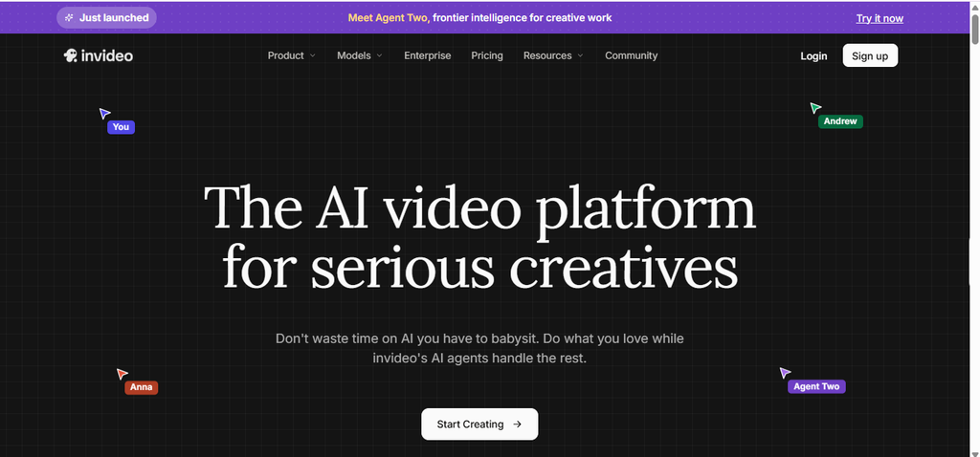Screen dimensions: 980x457
Task: Click the invideo logo
Action: tap(99, 55)
